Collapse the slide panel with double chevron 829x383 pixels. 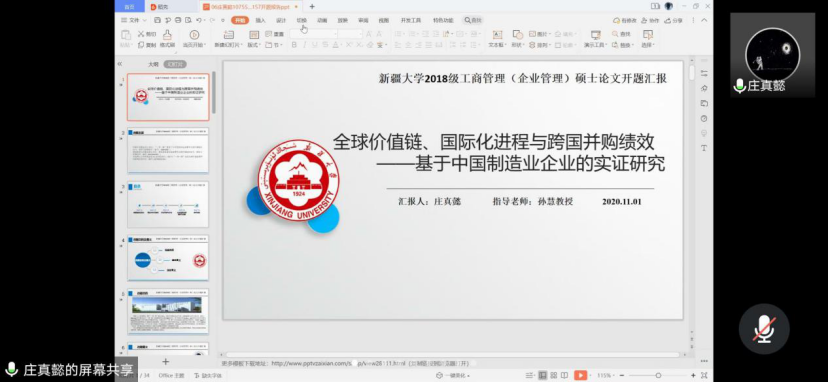tap(120, 64)
